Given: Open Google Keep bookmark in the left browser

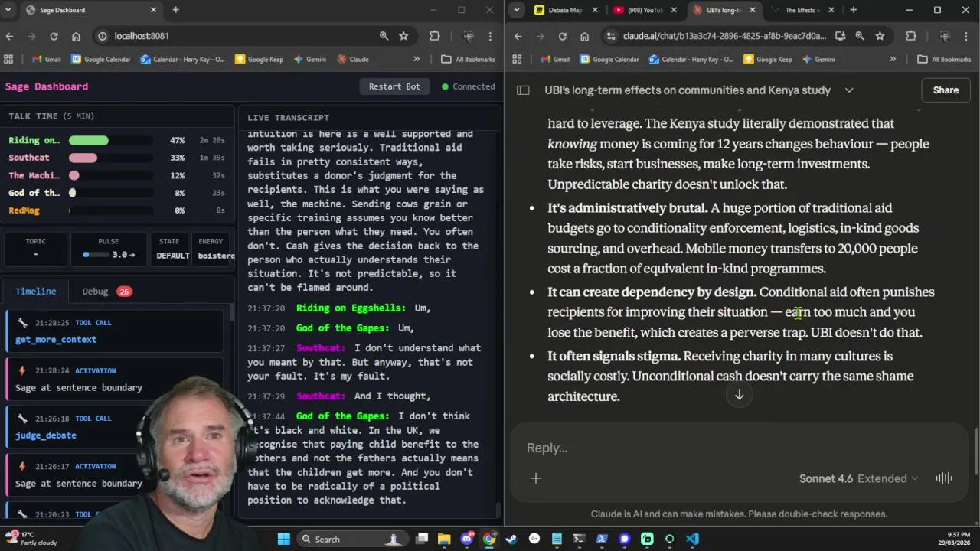Looking at the screenshot, I should tap(259, 59).
